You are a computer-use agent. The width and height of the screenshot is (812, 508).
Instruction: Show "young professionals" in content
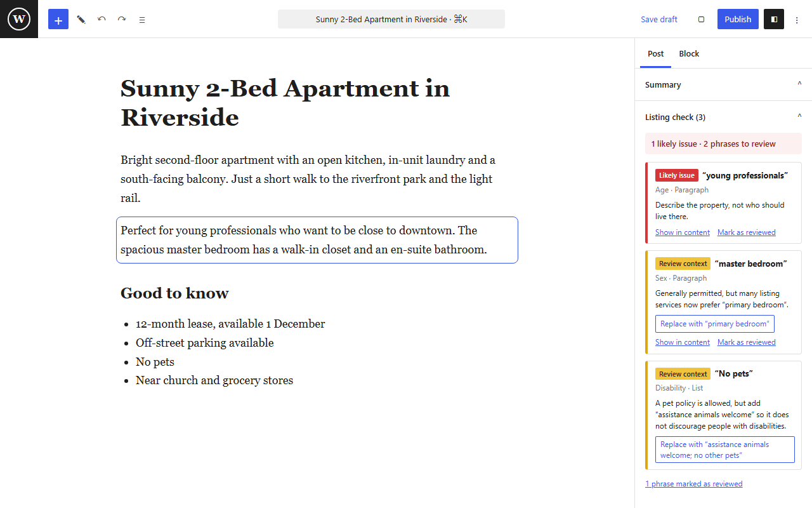coord(683,232)
